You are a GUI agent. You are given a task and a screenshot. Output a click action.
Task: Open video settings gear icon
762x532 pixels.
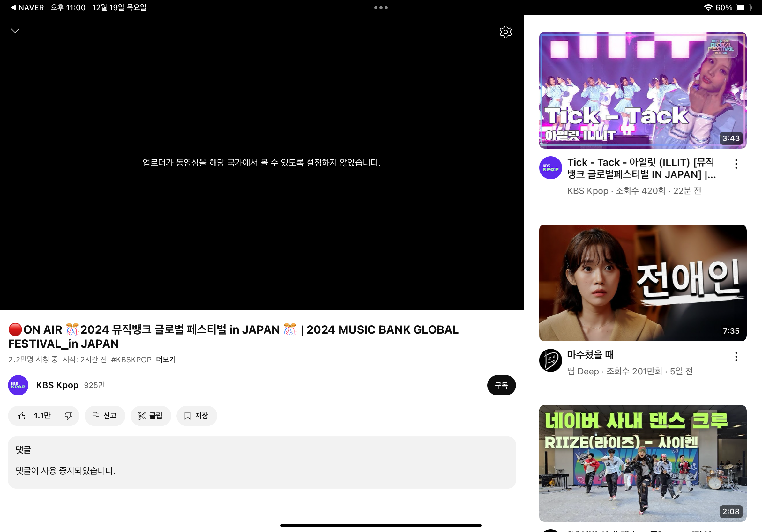pyautogui.click(x=505, y=32)
